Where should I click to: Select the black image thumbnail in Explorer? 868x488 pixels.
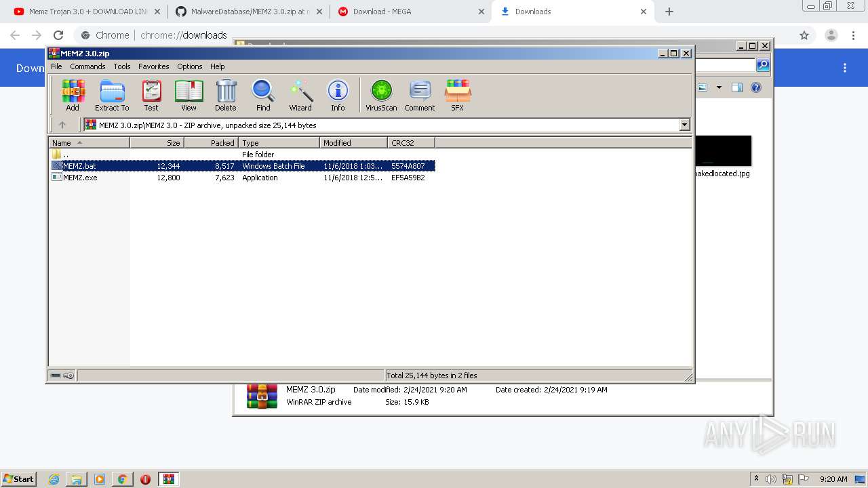pyautogui.click(x=723, y=151)
